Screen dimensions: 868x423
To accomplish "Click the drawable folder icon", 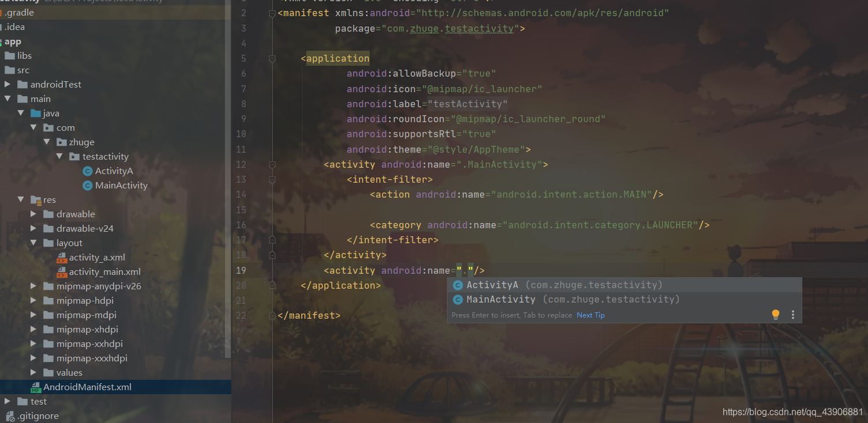I will [x=49, y=214].
